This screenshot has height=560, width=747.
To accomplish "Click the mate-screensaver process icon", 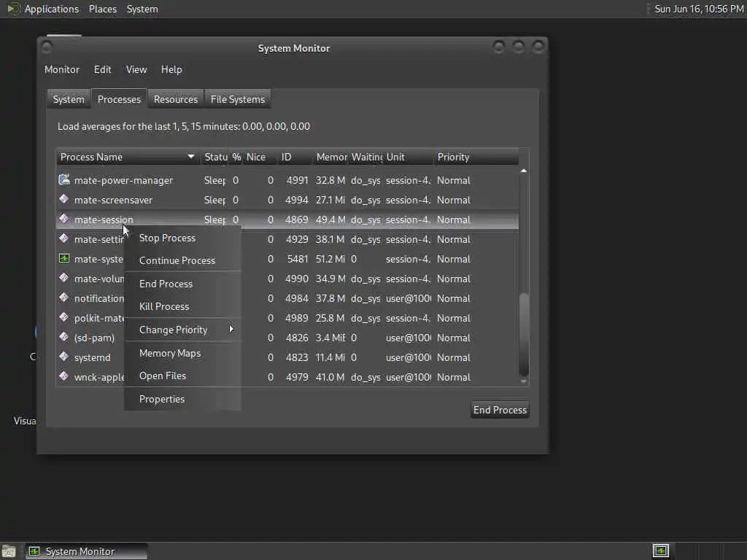I will click(x=64, y=199).
